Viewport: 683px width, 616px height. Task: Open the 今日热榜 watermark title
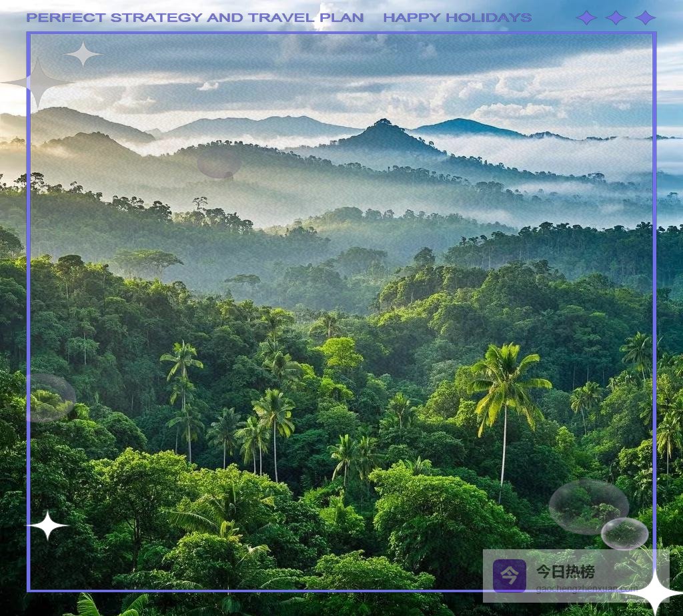coord(565,572)
